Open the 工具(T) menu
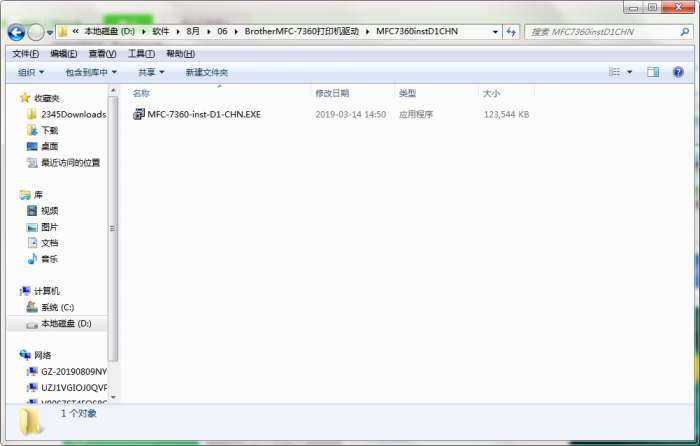This screenshot has height=446, width=700. 141,54
